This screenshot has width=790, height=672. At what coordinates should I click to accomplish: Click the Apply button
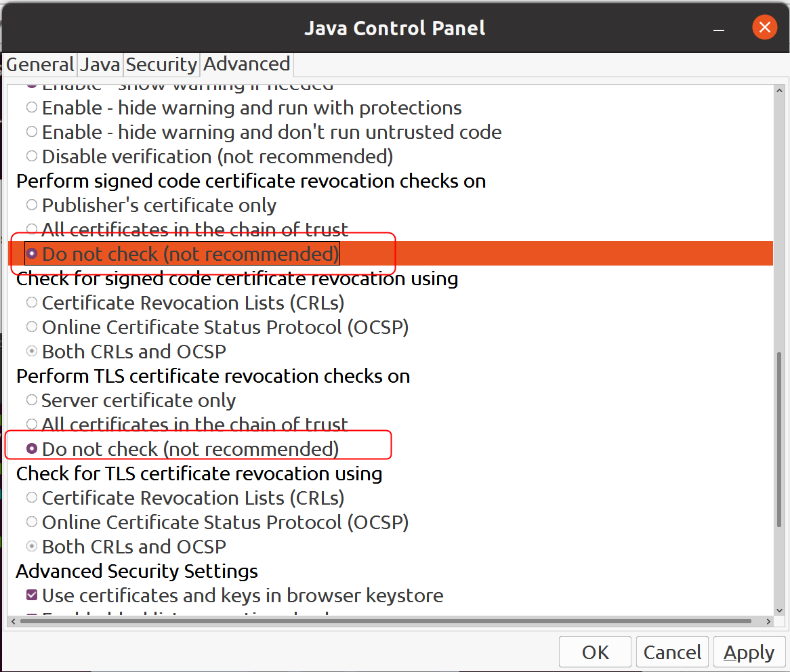click(749, 652)
